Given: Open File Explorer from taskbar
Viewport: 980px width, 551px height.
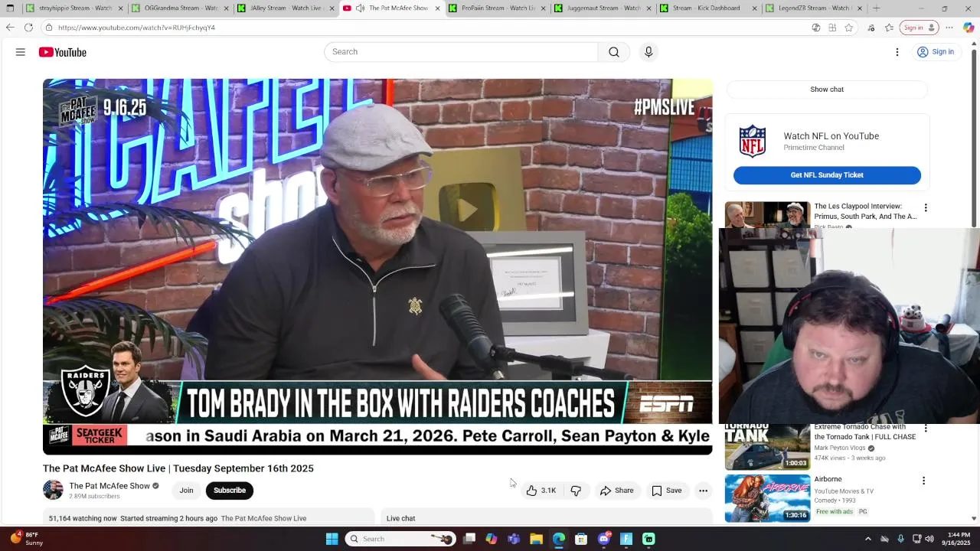Looking at the screenshot, I should click(x=536, y=539).
